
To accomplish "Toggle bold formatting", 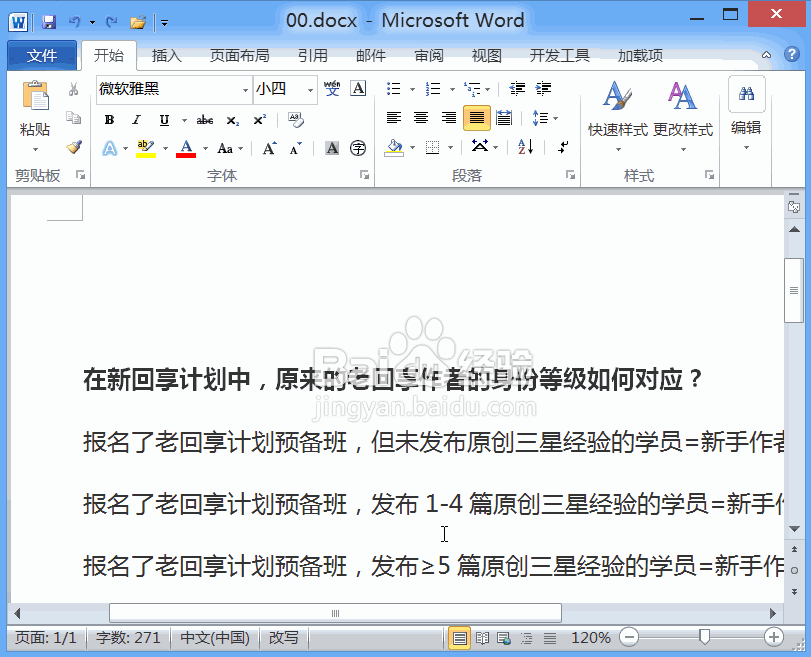I will 109,119.
